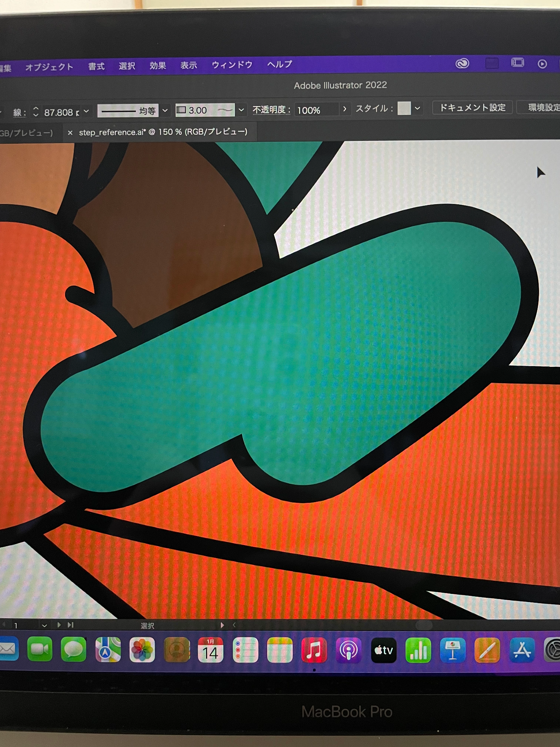Image resolution: width=560 pixels, height=747 pixels.
Task: Click the ドキュメント設定 button
Action: (x=472, y=108)
